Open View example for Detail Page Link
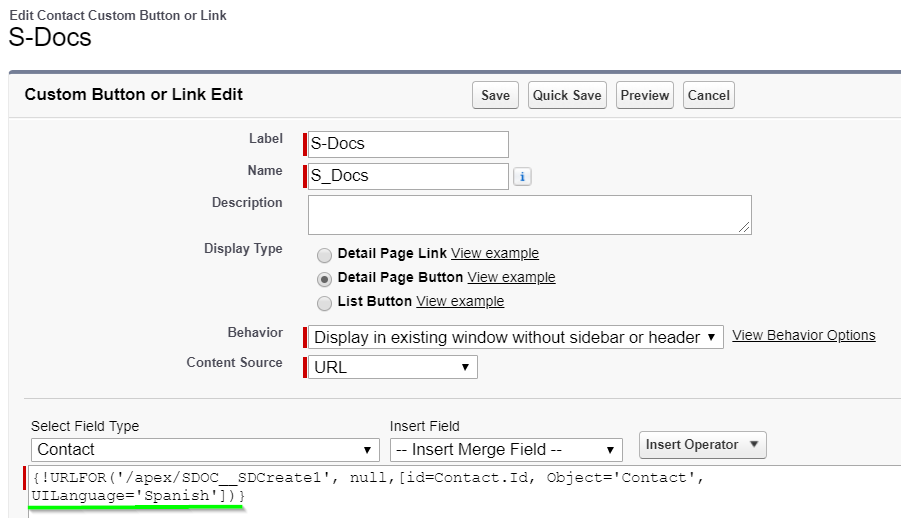 pyautogui.click(x=495, y=253)
